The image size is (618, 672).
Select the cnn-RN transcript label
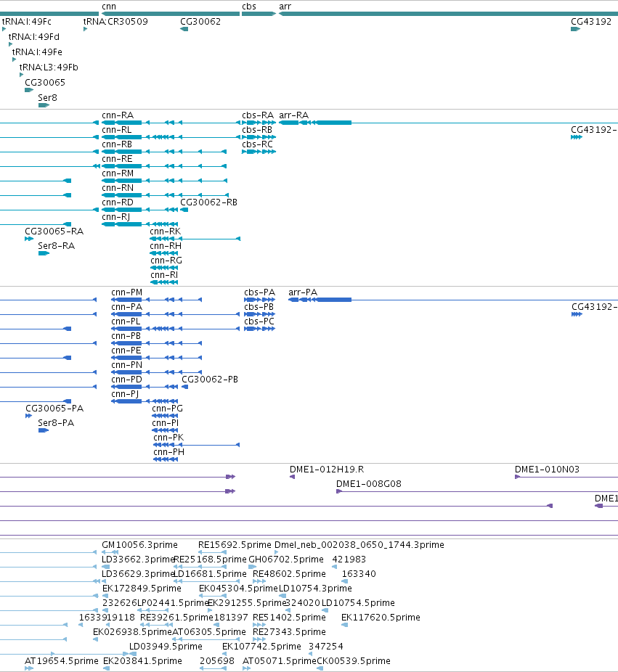point(118,188)
